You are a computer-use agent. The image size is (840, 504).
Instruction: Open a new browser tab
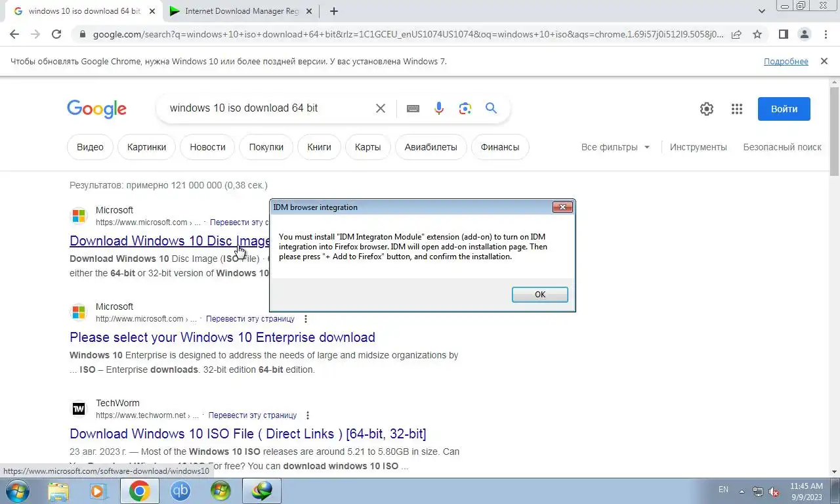[x=334, y=11]
